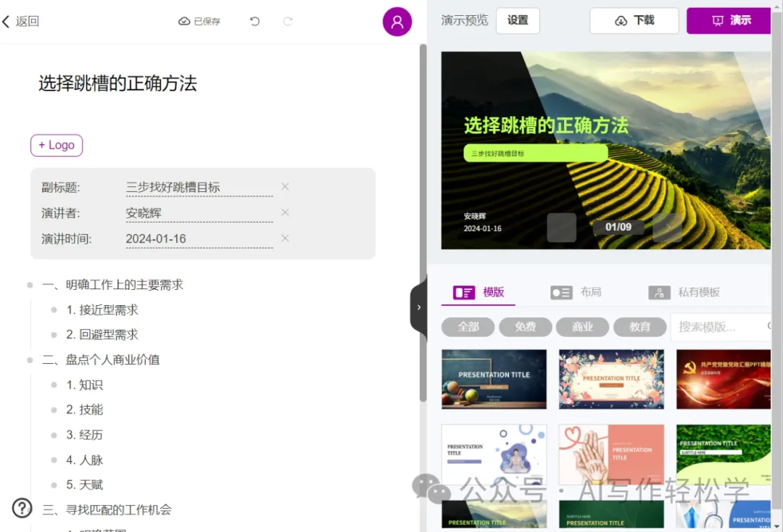Click the 私有模板 person icon
Image resolution: width=783 pixels, height=532 pixels.
[659, 292]
